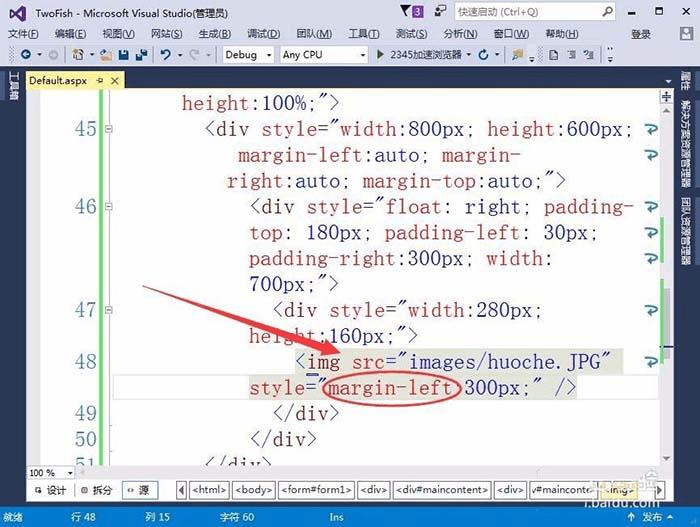Open the 生成(B) menu

tap(215, 33)
